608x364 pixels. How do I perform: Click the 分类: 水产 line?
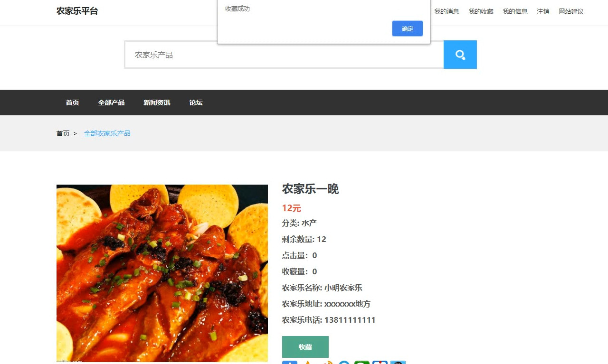pos(299,223)
